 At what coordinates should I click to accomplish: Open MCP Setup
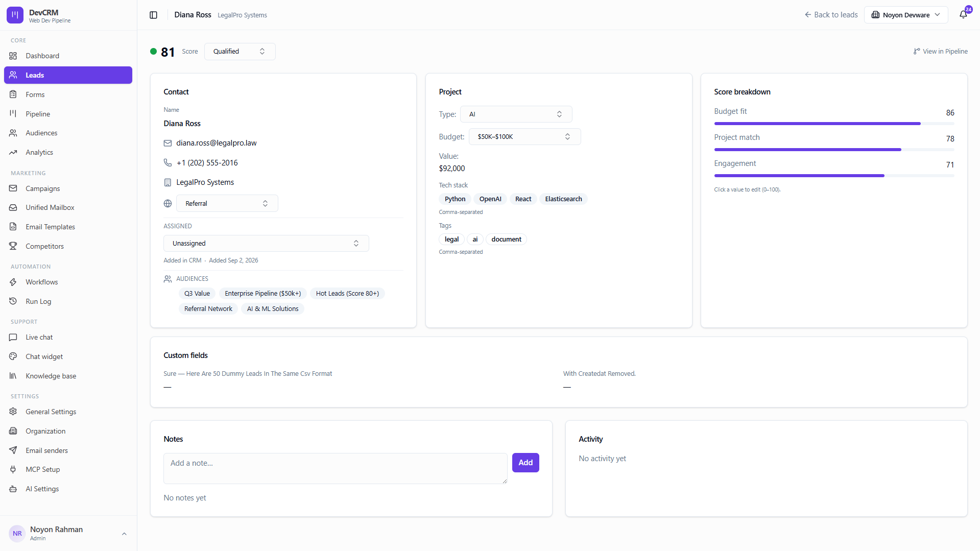pyautogui.click(x=68, y=469)
